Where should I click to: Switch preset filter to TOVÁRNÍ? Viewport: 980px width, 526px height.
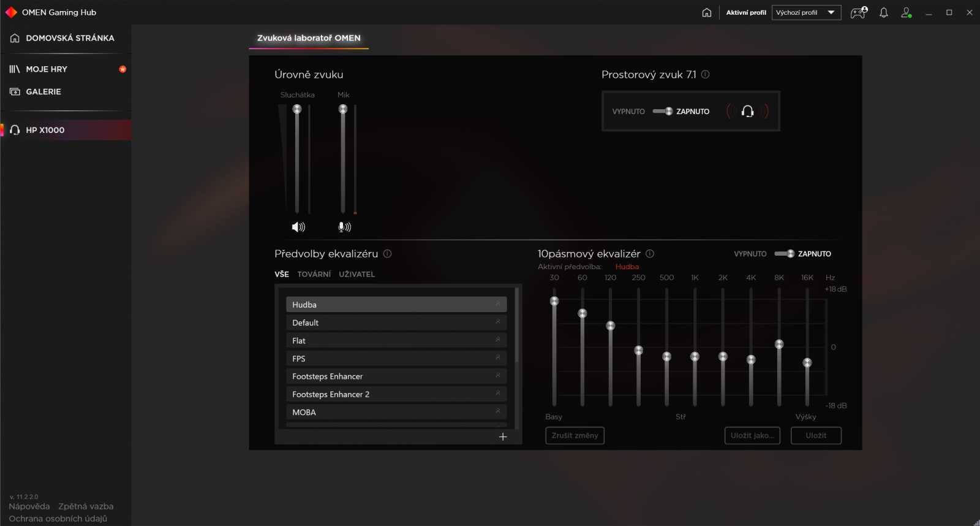[314, 274]
